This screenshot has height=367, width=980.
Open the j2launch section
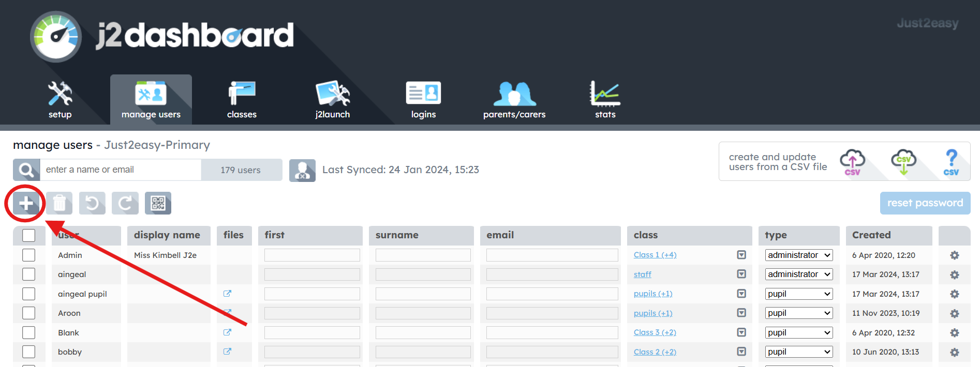click(x=333, y=100)
